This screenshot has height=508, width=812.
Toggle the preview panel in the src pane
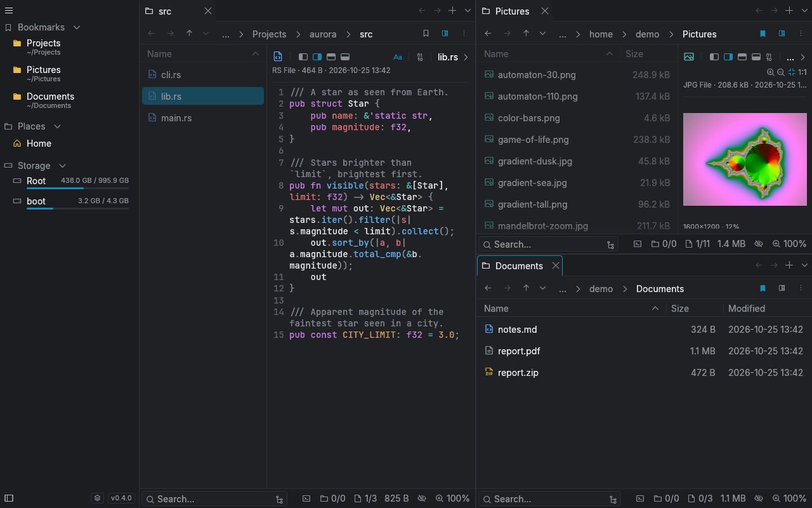(x=445, y=34)
